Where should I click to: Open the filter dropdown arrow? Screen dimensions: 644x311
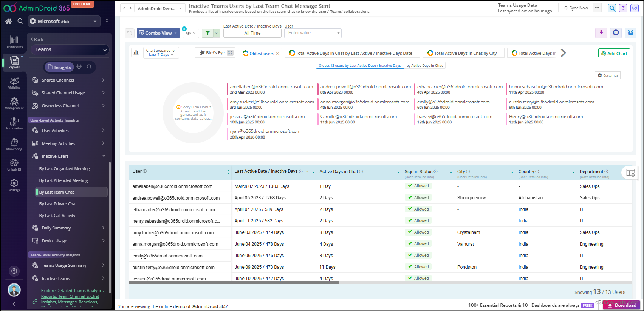coord(216,33)
